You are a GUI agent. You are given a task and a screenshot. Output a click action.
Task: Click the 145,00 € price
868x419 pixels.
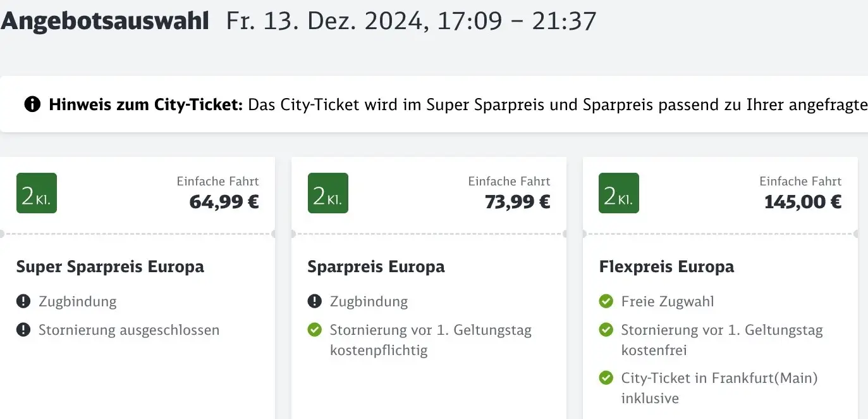(803, 202)
